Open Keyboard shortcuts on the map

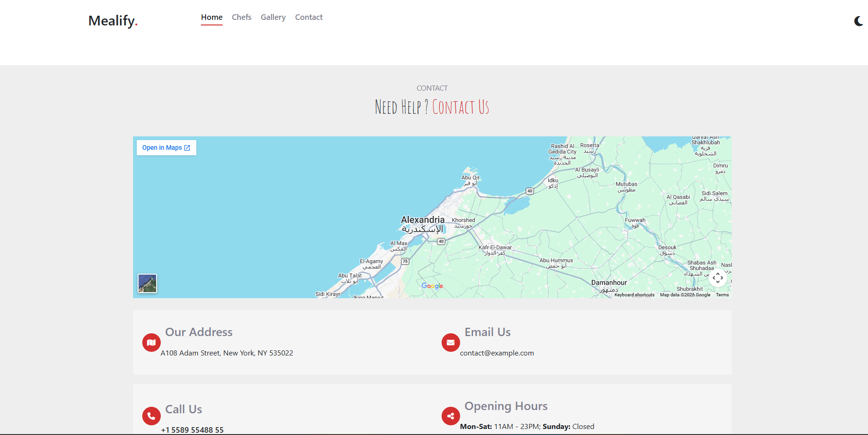[x=634, y=295]
